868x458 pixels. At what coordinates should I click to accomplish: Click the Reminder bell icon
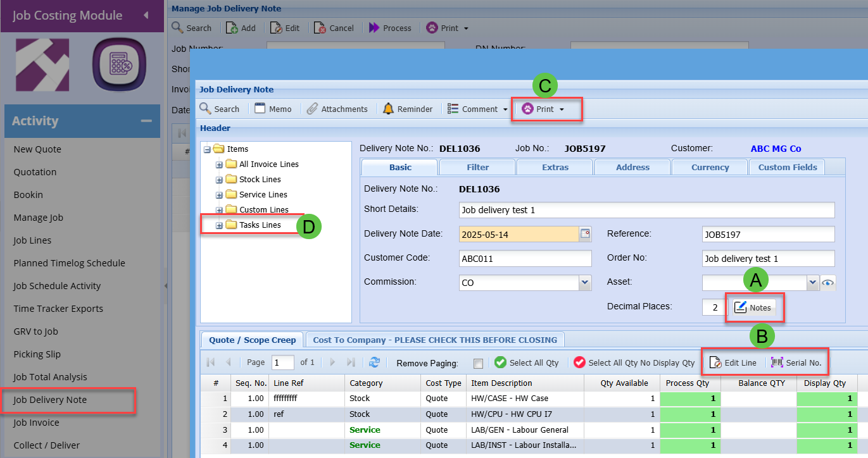(389, 109)
